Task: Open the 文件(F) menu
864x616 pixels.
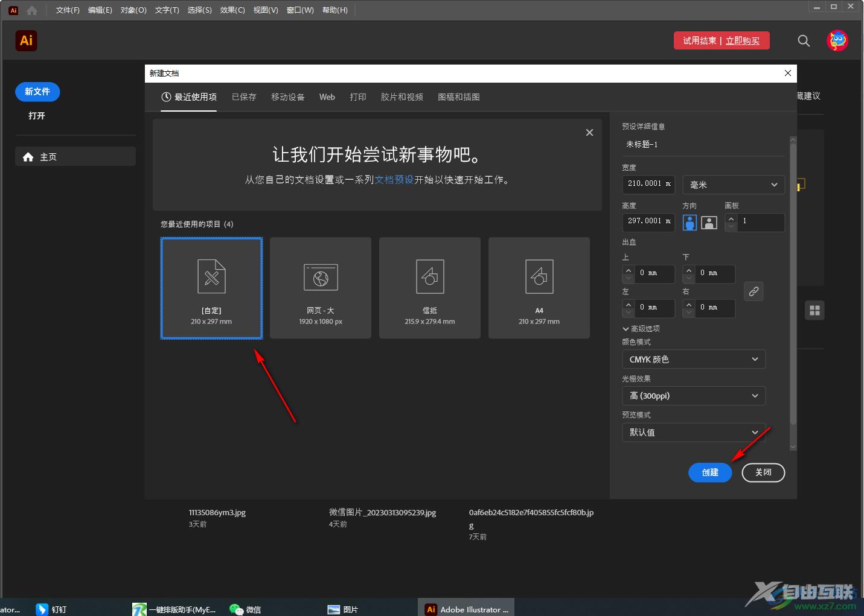Action: [x=68, y=10]
